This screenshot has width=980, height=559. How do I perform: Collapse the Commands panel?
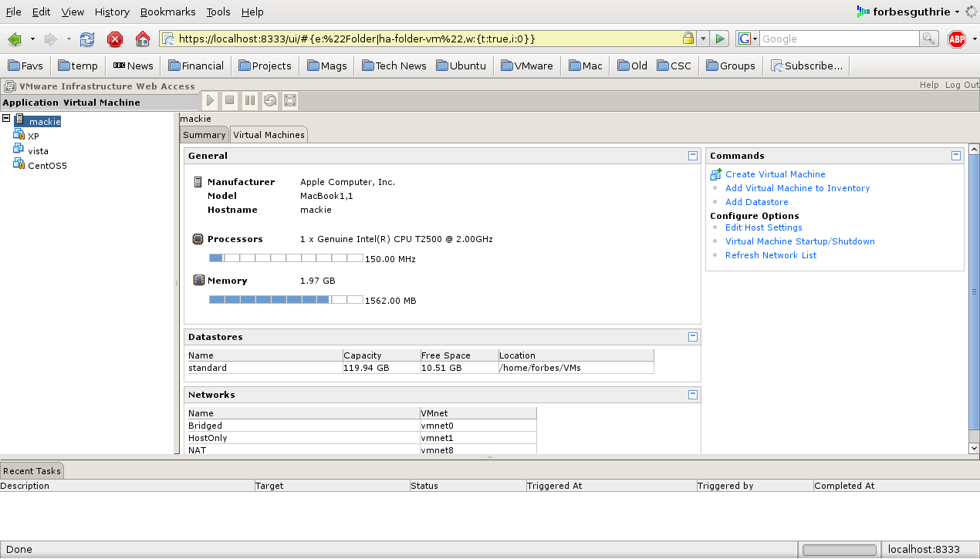coord(956,156)
